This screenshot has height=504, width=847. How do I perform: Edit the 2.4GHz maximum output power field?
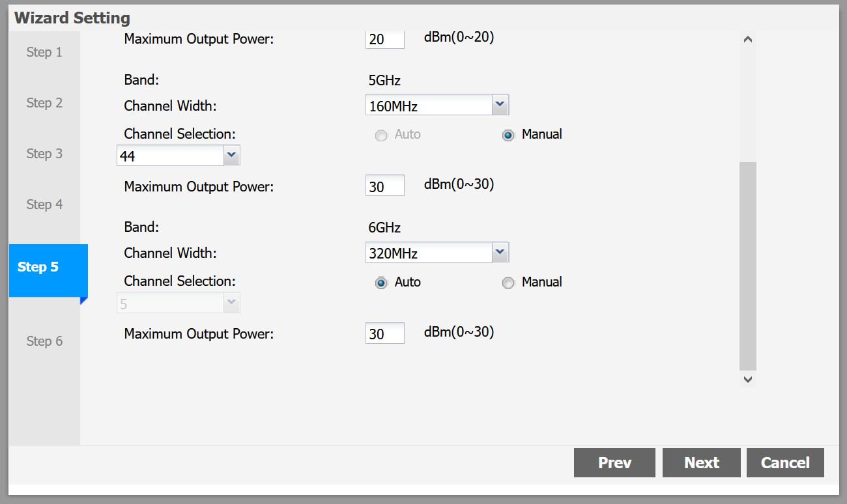click(x=384, y=39)
